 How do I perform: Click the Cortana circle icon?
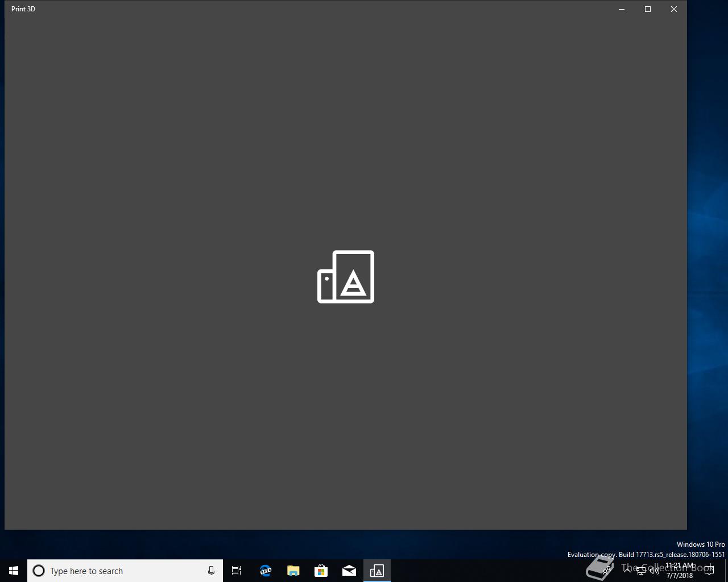pos(39,571)
